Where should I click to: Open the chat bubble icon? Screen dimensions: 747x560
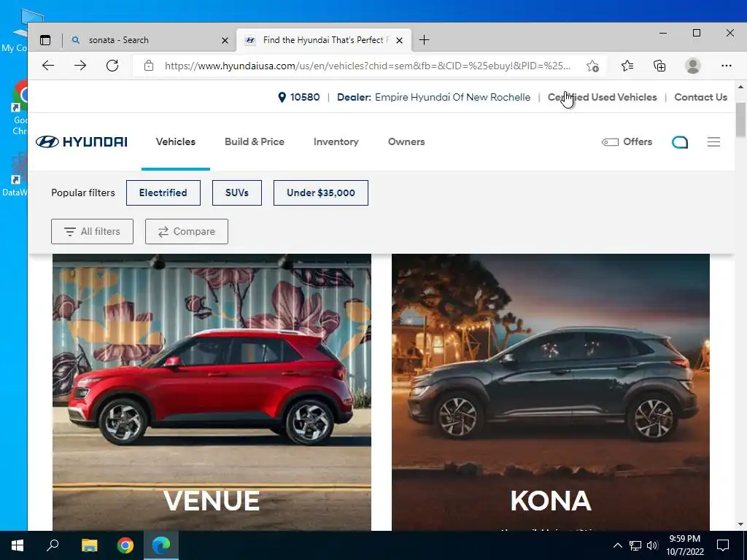click(680, 142)
